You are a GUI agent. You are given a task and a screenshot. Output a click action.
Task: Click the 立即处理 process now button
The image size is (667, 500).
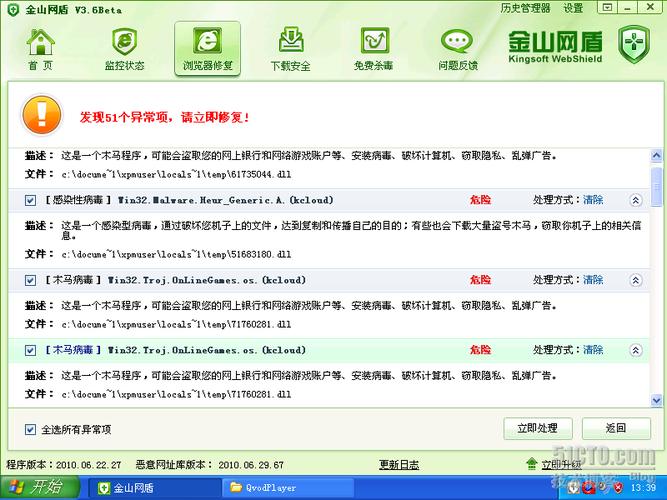coord(538,429)
